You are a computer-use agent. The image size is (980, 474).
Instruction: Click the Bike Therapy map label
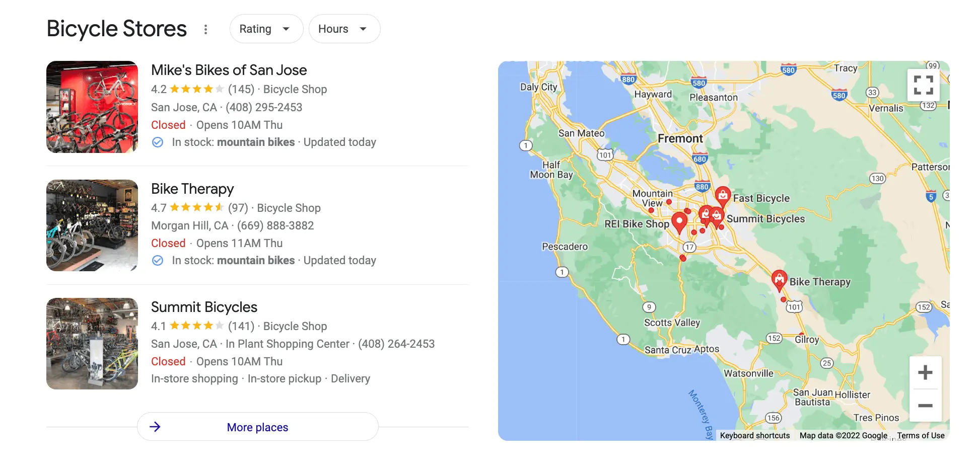[x=820, y=282]
